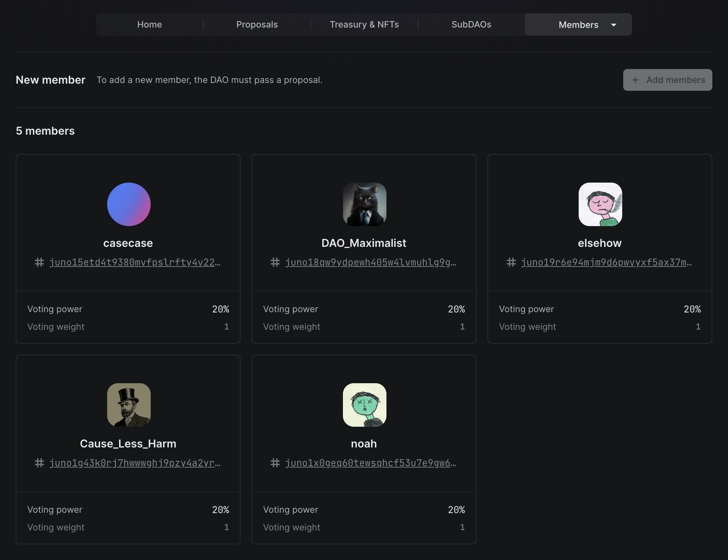Switch to the Home tab

click(x=149, y=24)
